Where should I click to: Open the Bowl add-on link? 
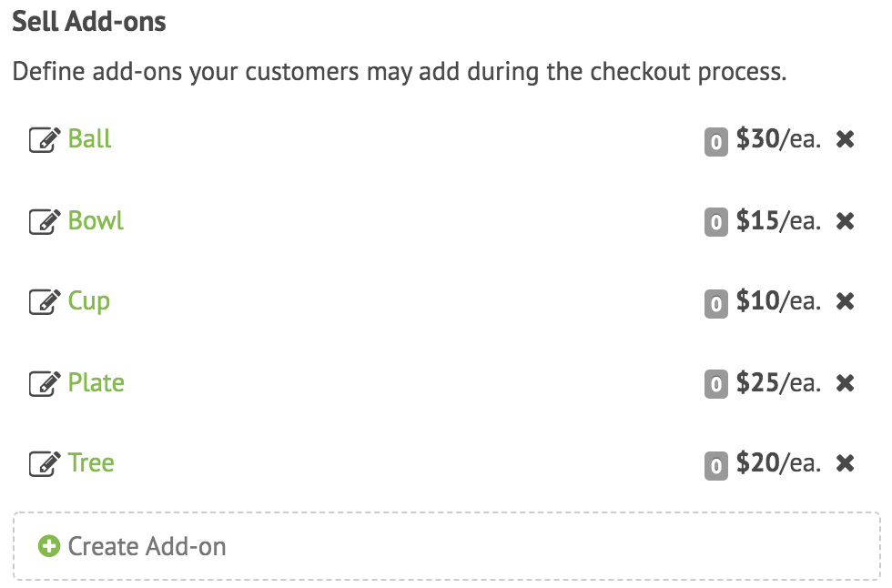(x=96, y=220)
